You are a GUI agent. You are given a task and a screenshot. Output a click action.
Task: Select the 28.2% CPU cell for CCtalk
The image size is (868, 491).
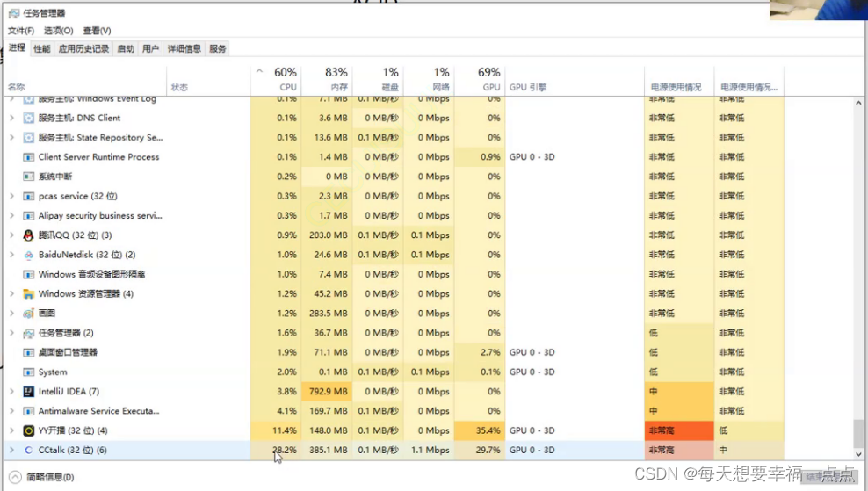[x=276, y=450]
